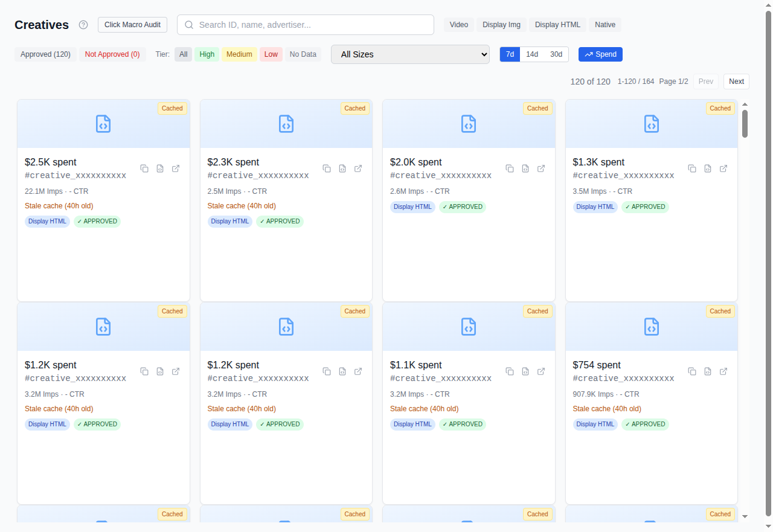Image resolution: width=773 pixels, height=532 pixels.
Task: Select the Native filter tab
Action: pyautogui.click(x=605, y=25)
